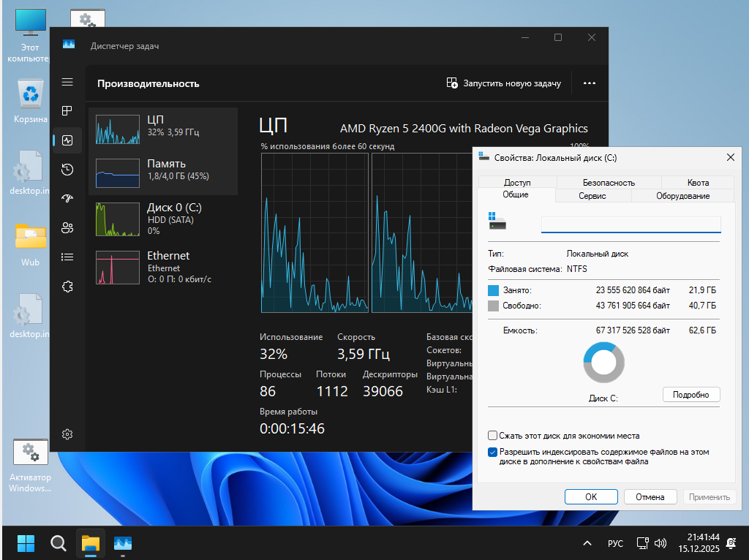This screenshot has width=749, height=560.
Task: Click descriptors value 39066
Action: [383, 391]
